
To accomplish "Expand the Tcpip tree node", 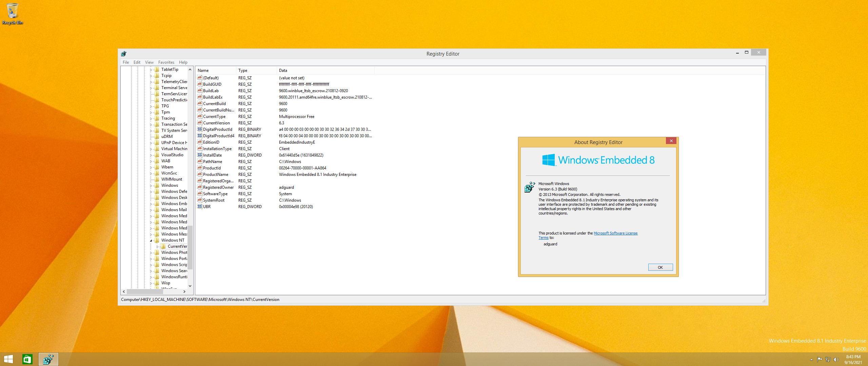I will (151, 76).
